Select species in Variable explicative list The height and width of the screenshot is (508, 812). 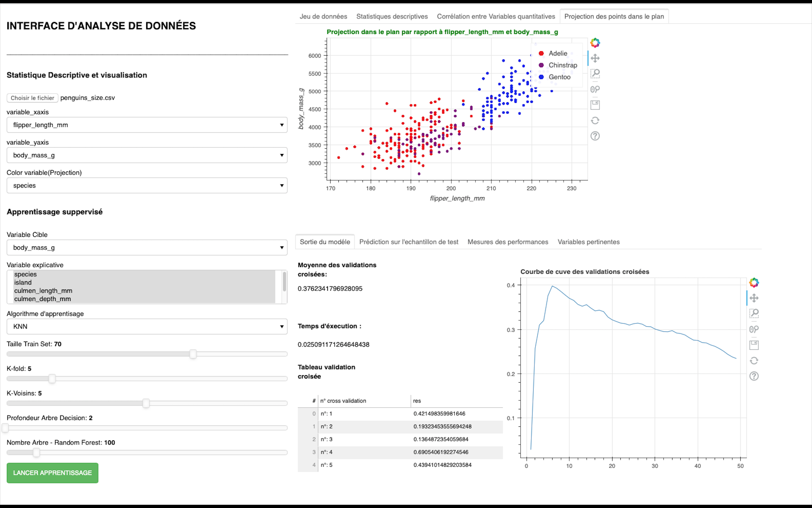[x=144, y=274]
